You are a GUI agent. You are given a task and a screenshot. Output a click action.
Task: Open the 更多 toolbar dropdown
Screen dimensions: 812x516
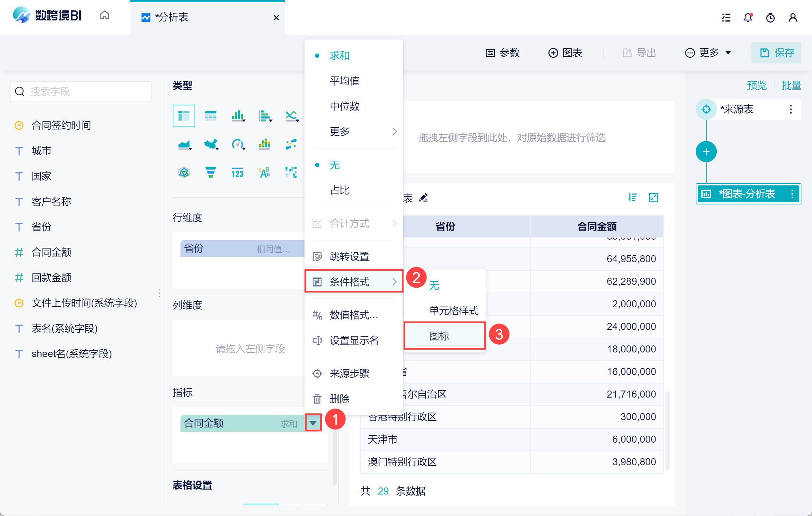[708, 53]
